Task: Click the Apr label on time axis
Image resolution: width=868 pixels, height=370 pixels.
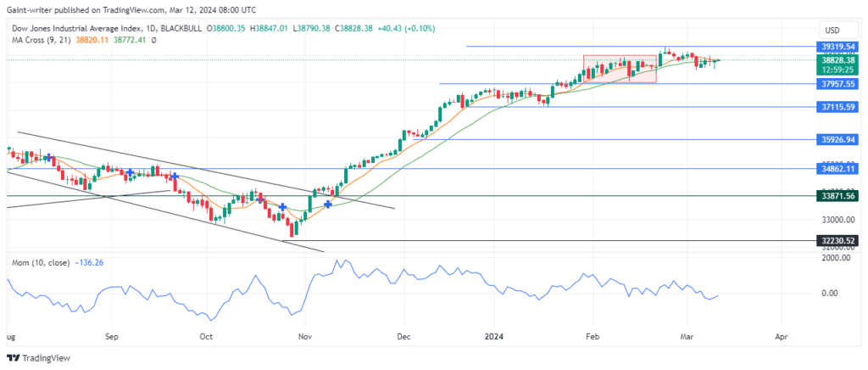Action: pyautogui.click(x=781, y=336)
